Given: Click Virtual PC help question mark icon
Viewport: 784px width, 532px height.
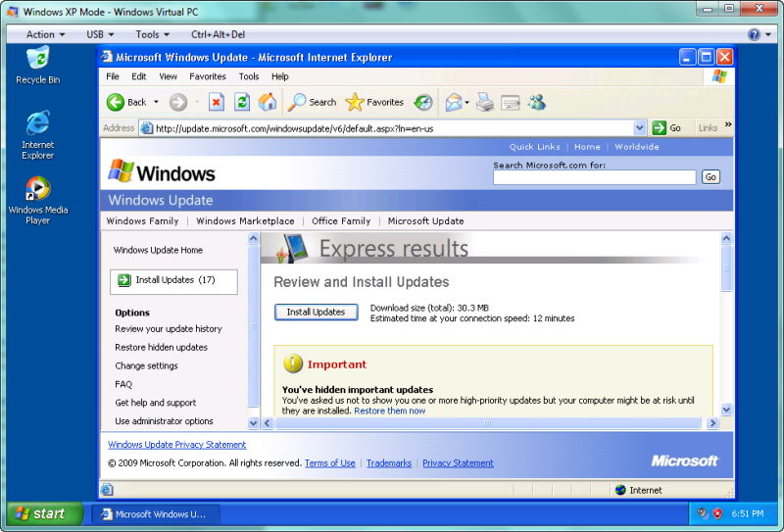Looking at the screenshot, I should [x=754, y=34].
